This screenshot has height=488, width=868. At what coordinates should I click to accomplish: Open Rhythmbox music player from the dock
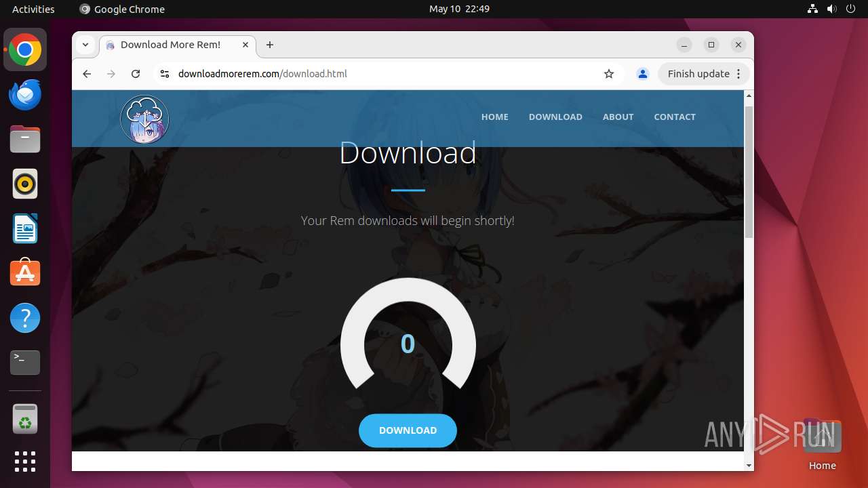tap(25, 184)
